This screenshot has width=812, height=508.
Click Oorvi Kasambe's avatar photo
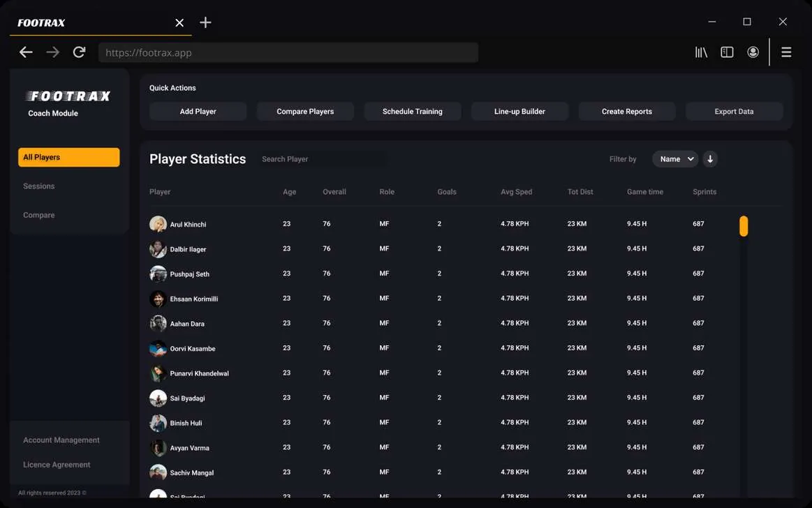point(158,348)
